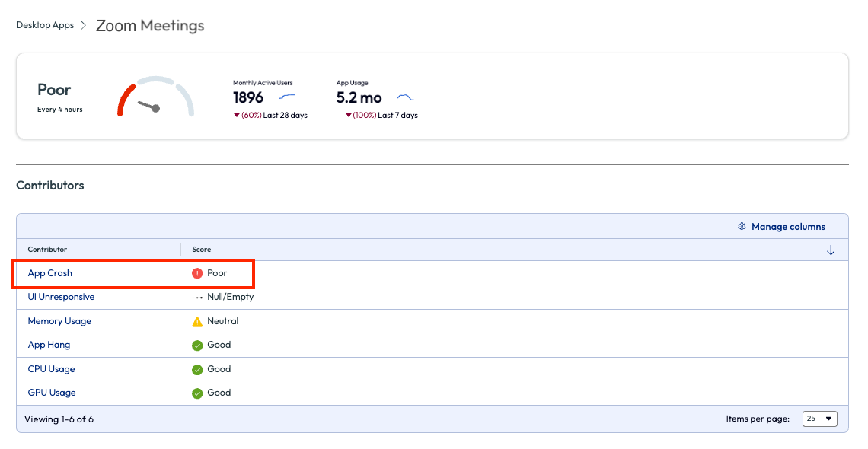Viewport: 868px width, 449px height.
Task: Click the Good score for GPU Usage
Action: 219,393
